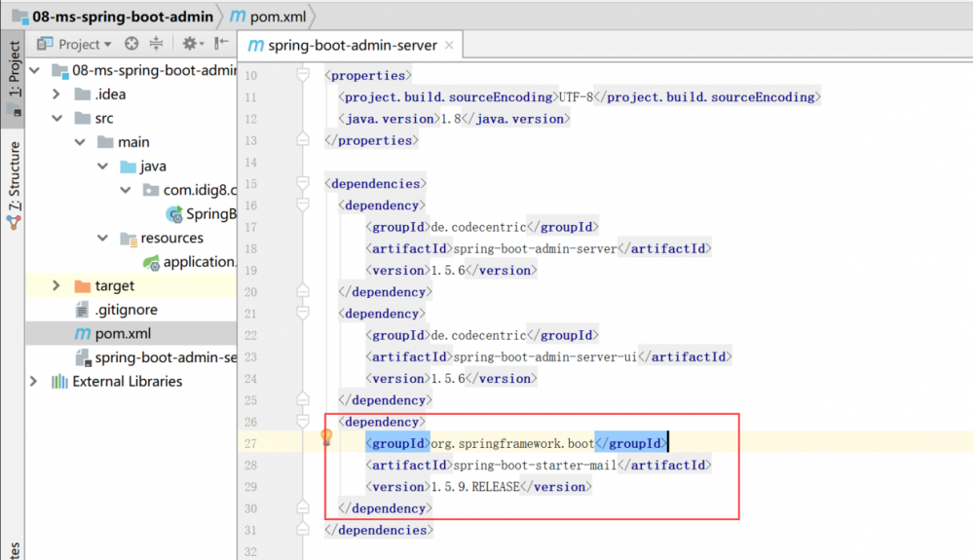Click the 08-ms-spring-boot-admin breadcrumb

point(113,17)
